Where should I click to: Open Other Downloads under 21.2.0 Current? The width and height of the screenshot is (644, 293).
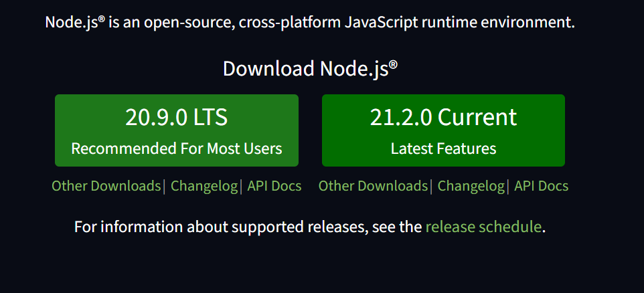point(373,186)
